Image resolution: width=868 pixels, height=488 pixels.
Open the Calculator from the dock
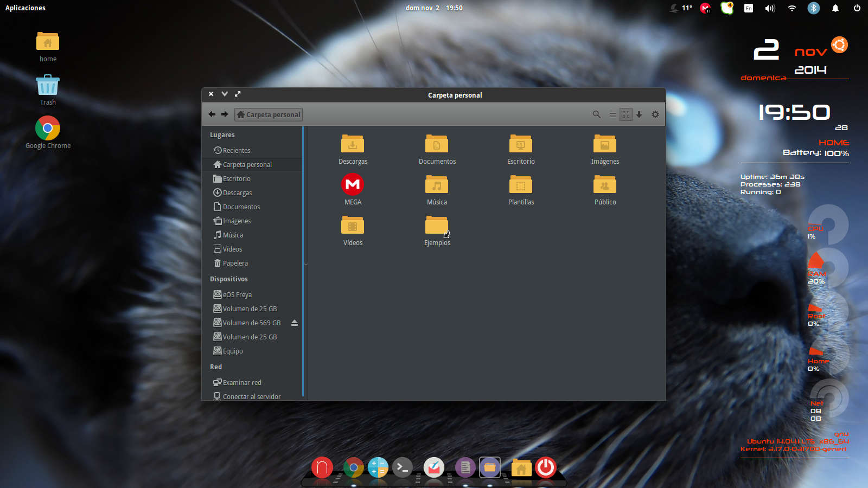point(378,467)
